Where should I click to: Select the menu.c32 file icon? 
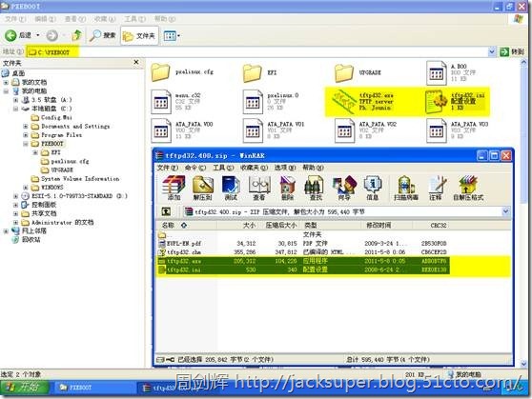coord(161,102)
